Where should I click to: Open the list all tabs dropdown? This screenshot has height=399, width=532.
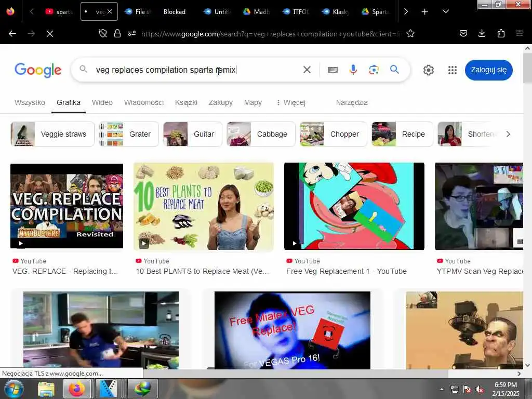point(445,11)
